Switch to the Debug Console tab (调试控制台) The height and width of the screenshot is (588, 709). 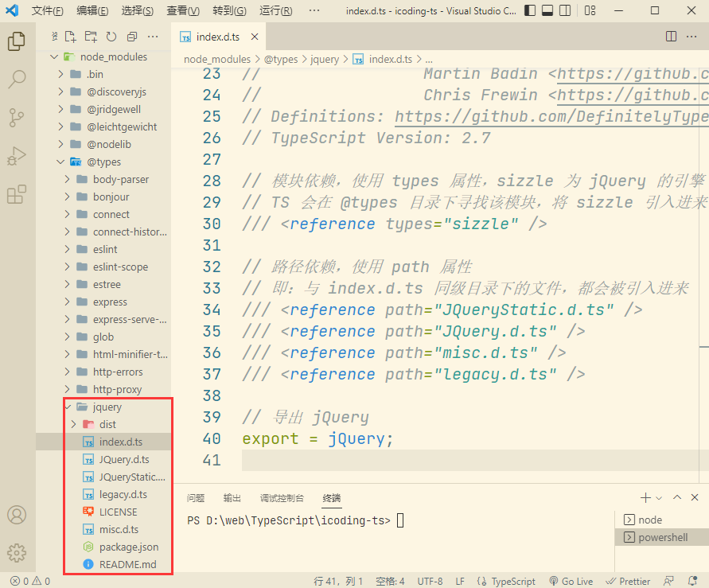(282, 498)
